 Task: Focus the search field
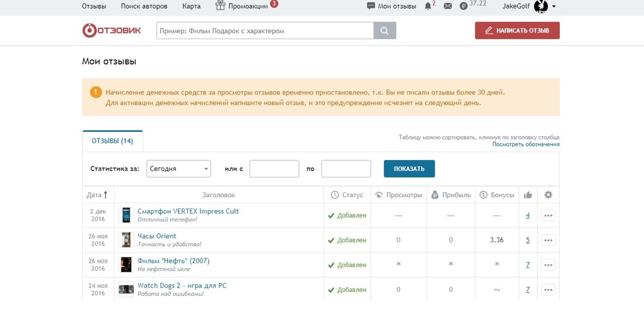tap(265, 31)
